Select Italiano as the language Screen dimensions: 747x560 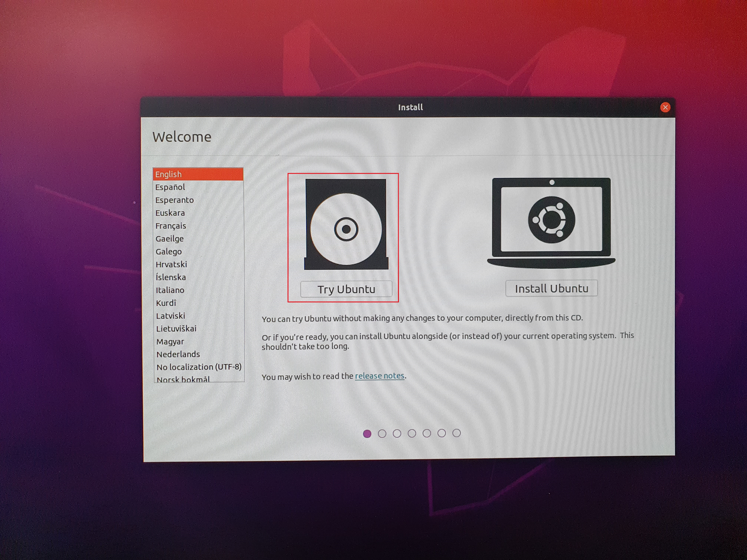coord(170,290)
